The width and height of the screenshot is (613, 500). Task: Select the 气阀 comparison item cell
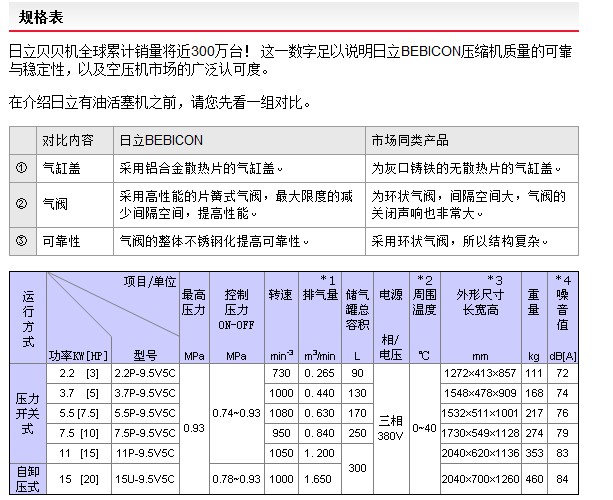[x=75, y=204]
